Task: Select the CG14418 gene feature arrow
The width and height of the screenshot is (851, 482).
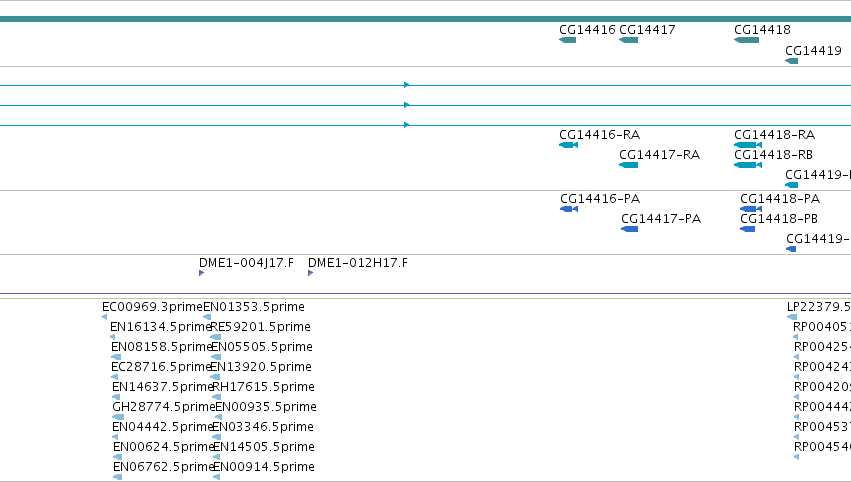Action: pos(746,40)
